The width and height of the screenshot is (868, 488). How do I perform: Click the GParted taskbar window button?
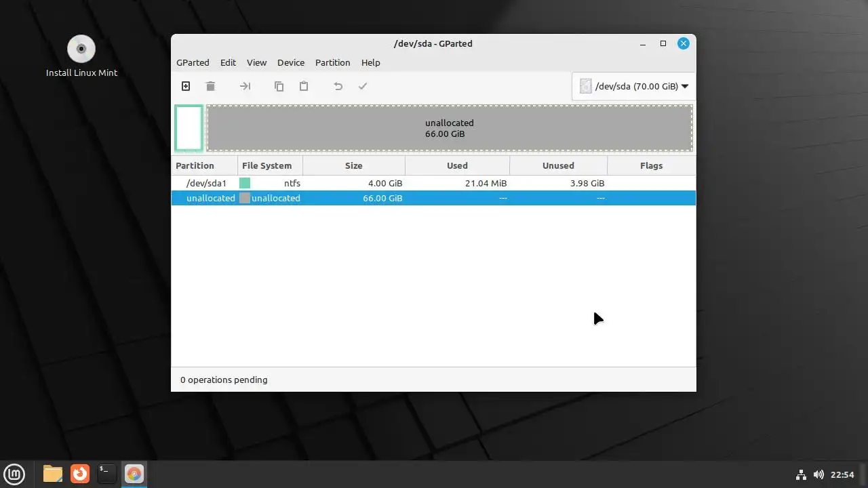[134, 474]
